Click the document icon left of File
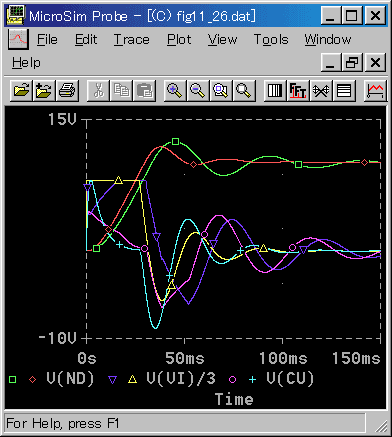This screenshot has width=392, height=437. (18, 39)
